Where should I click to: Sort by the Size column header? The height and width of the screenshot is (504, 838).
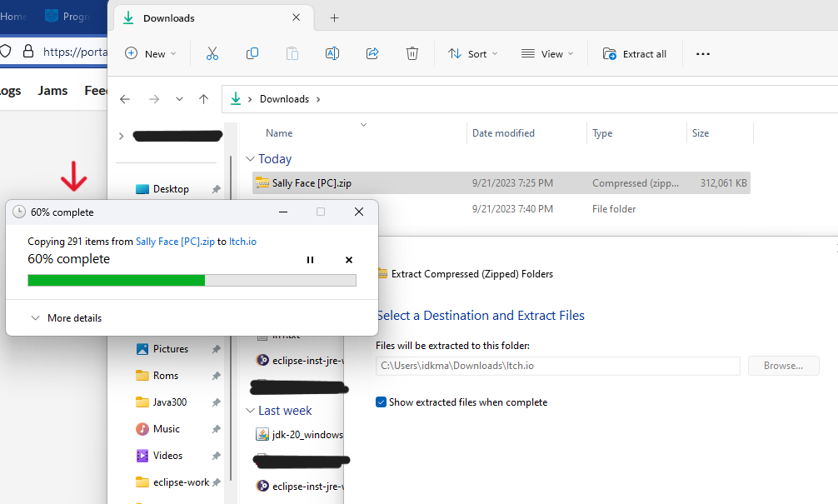coord(701,133)
